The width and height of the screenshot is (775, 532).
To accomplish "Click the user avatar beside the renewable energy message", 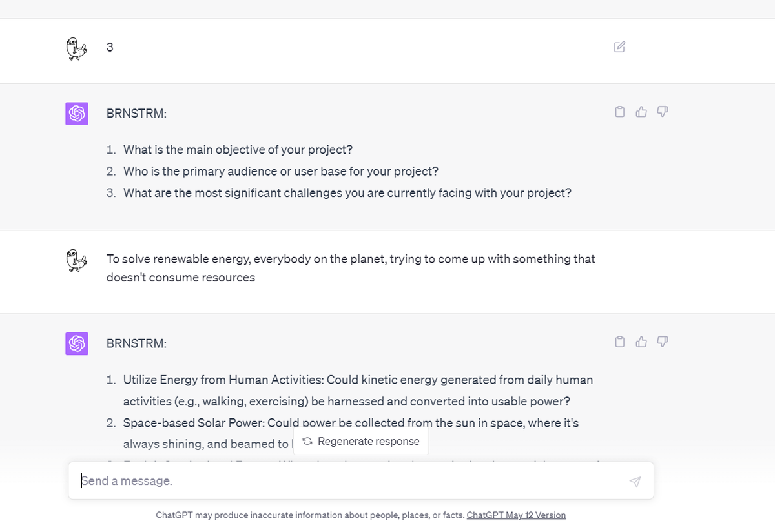I will [76, 261].
